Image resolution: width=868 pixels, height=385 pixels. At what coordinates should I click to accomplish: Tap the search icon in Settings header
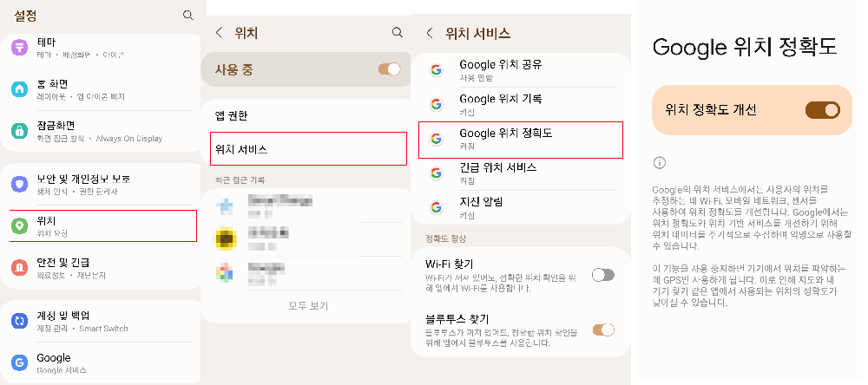(188, 15)
